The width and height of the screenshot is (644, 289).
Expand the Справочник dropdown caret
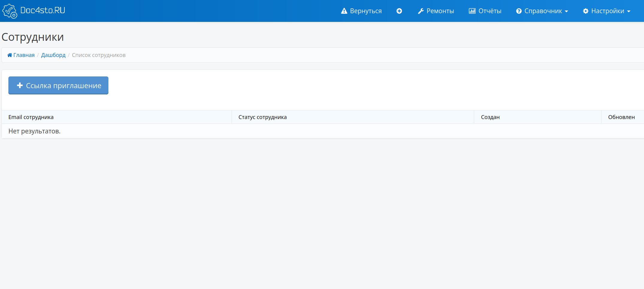[566, 11]
